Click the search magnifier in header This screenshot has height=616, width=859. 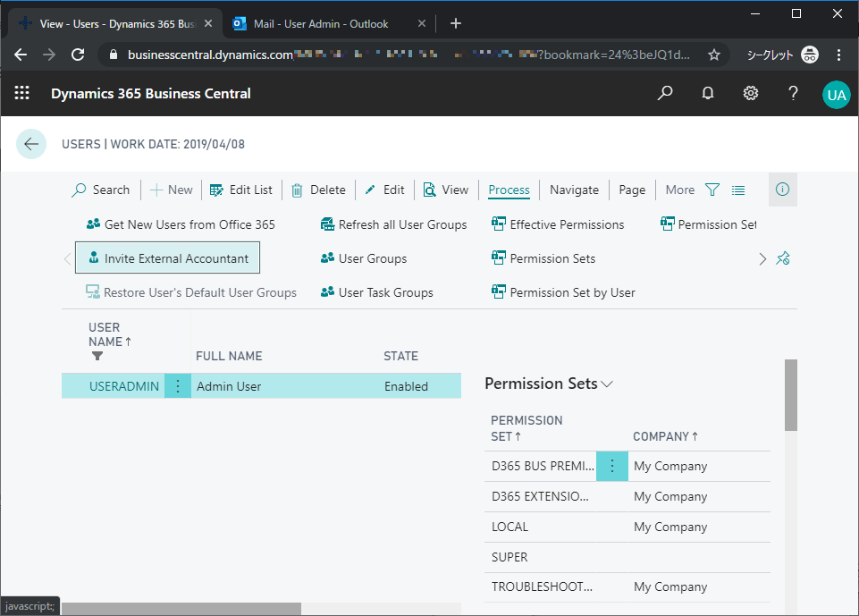point(664,93)
